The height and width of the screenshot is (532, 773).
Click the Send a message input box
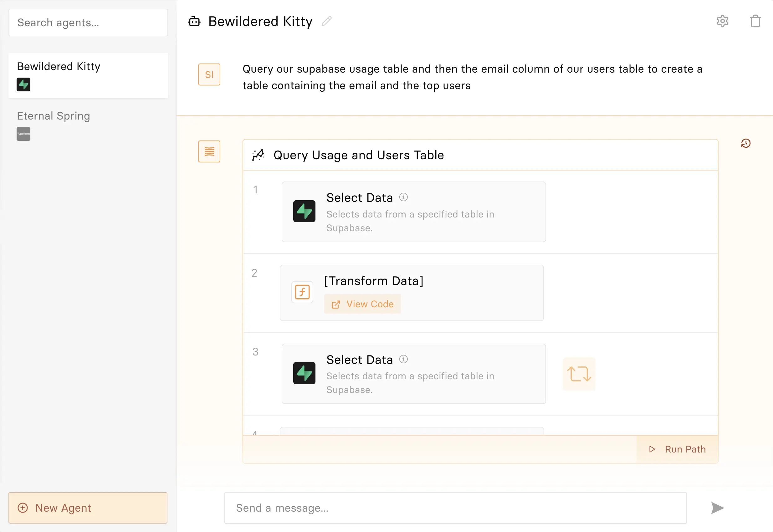pos(455,508)
